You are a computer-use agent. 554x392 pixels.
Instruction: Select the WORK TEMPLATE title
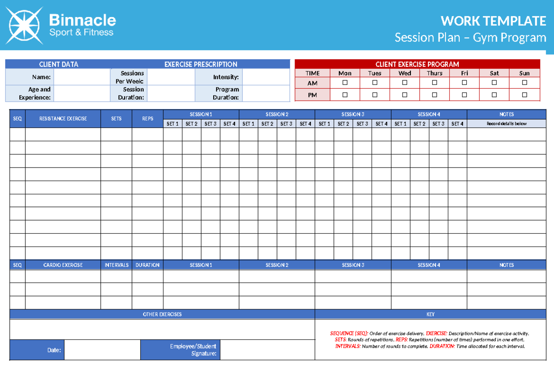pos(494,21)
